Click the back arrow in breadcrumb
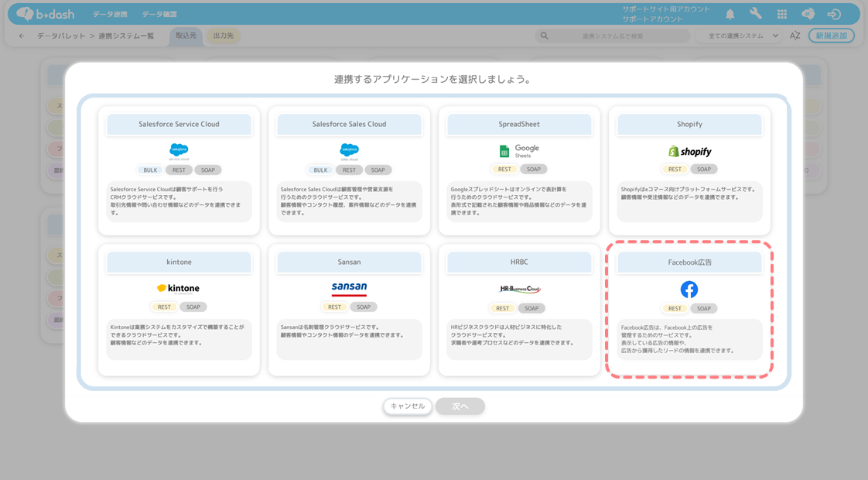Viewport: 868px width, 480px height. (22, 36)
